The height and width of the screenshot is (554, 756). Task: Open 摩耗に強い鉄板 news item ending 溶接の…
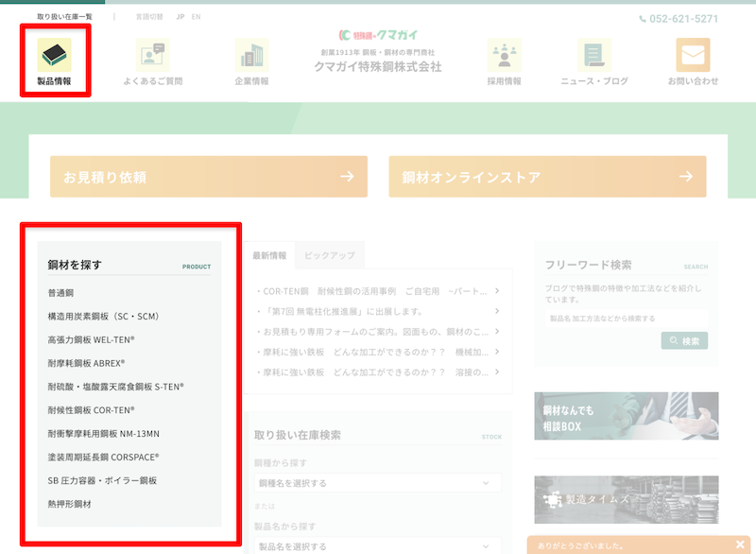point(374,372)
